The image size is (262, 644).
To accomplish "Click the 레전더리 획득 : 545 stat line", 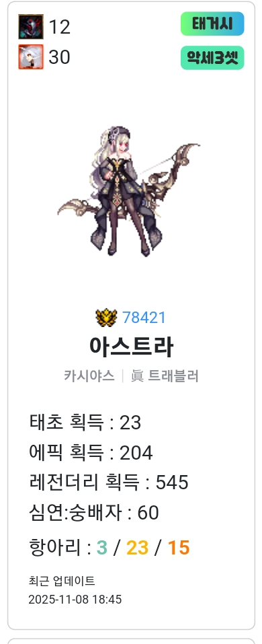I will pyautogui.click(x=109, y=482).
